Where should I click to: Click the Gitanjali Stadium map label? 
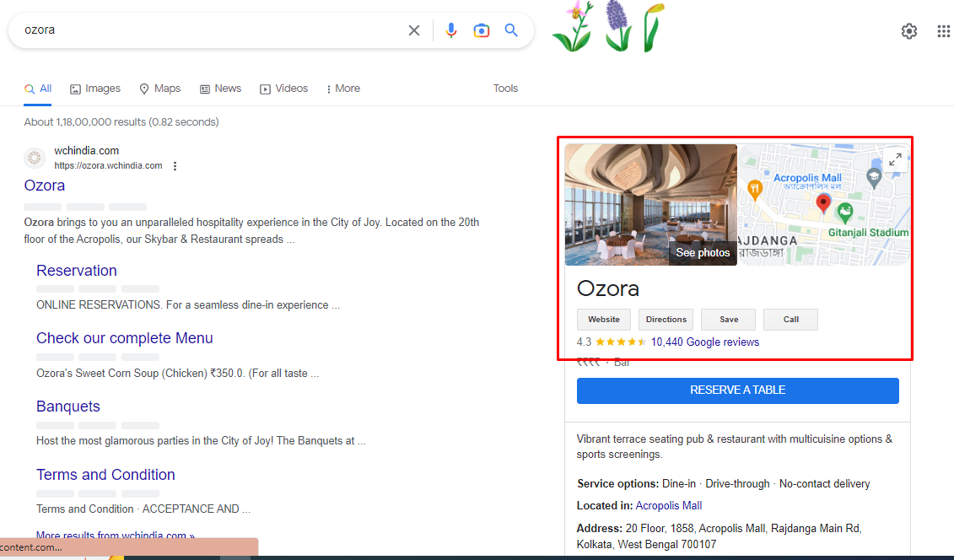tap(868, 233)
